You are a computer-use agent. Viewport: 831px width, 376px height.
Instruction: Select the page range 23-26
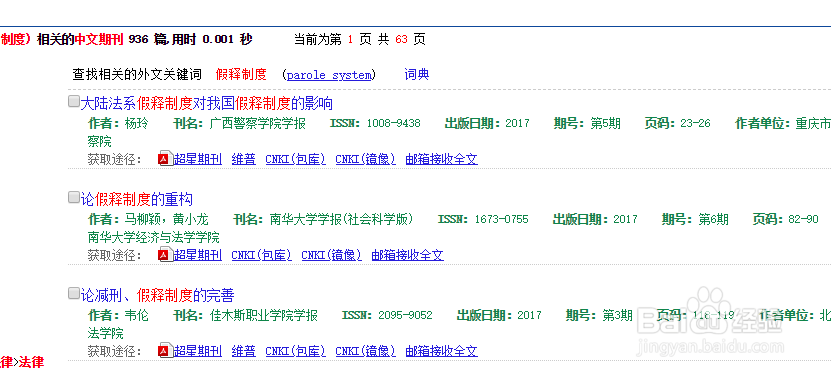[695, 124]
